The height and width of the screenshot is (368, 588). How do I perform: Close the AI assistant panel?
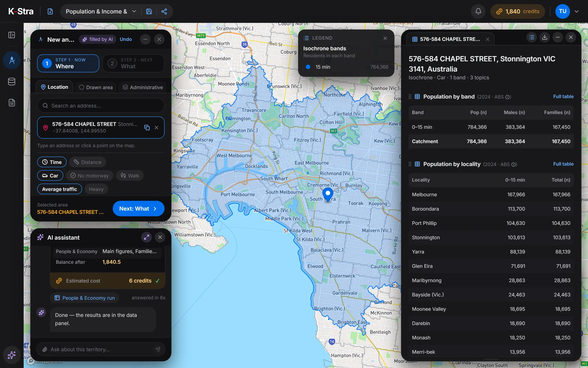[160, 237]
